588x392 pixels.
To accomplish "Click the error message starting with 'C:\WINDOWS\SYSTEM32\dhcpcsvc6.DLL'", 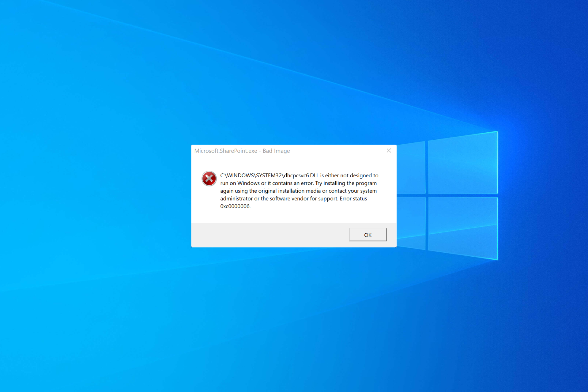I will tap(299, 191).
